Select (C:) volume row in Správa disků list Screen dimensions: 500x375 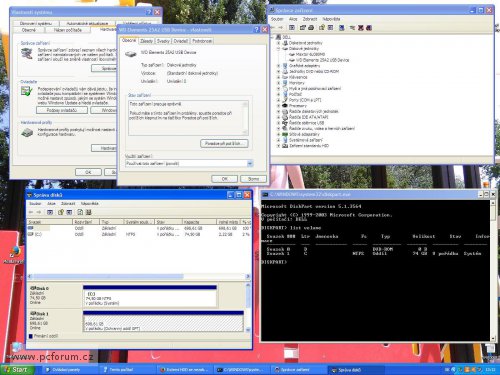(138, 234)
